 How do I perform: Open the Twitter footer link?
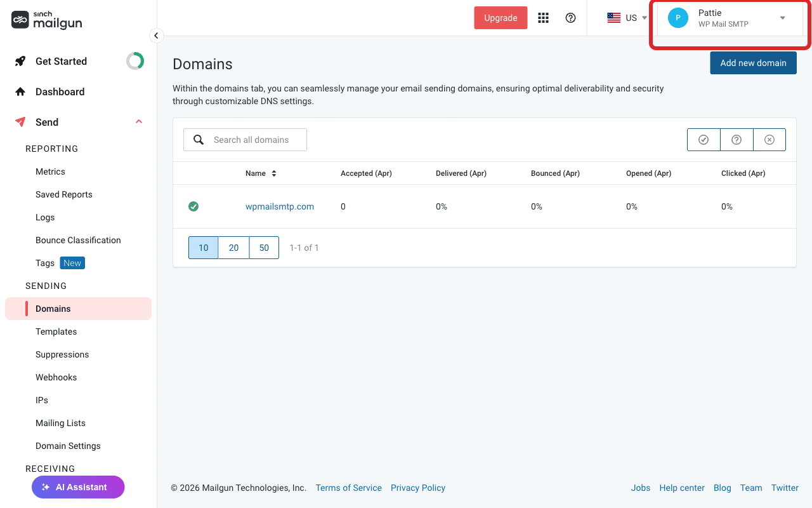click(785, 488)
